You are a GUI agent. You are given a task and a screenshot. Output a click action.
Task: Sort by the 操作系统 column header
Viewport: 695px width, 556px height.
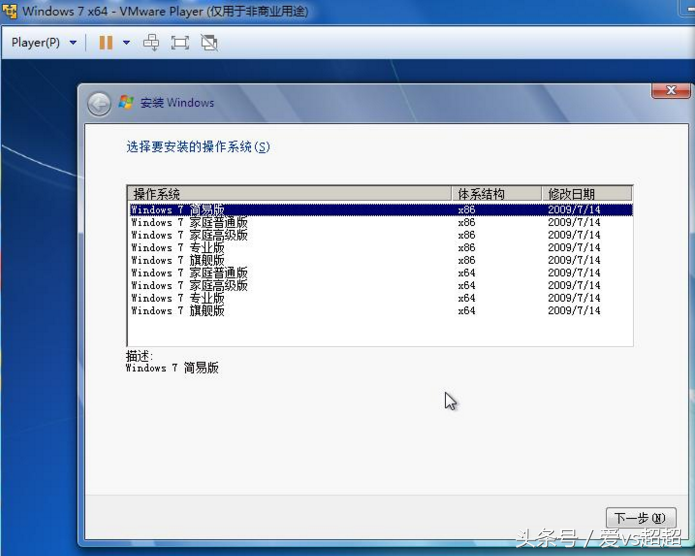click(x=290, y=194)
